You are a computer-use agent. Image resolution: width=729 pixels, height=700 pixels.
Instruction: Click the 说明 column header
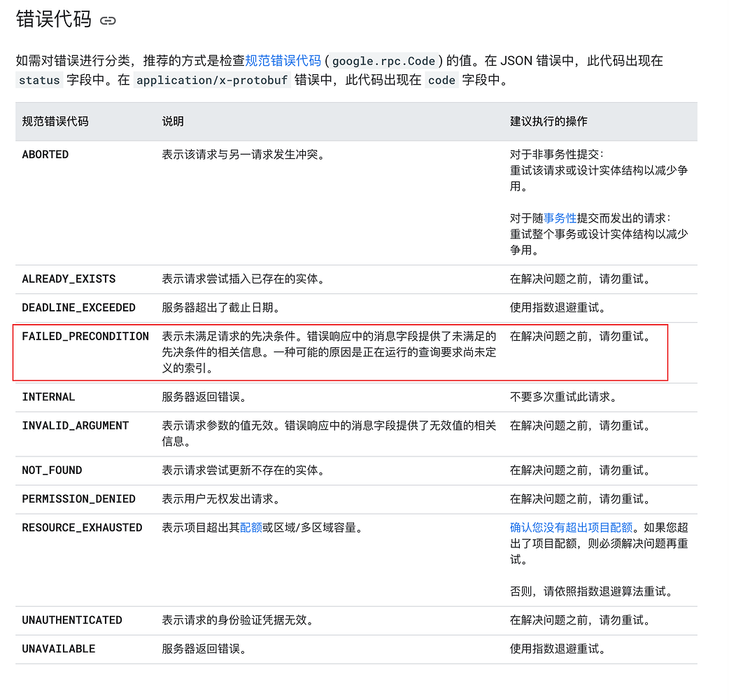173,121
